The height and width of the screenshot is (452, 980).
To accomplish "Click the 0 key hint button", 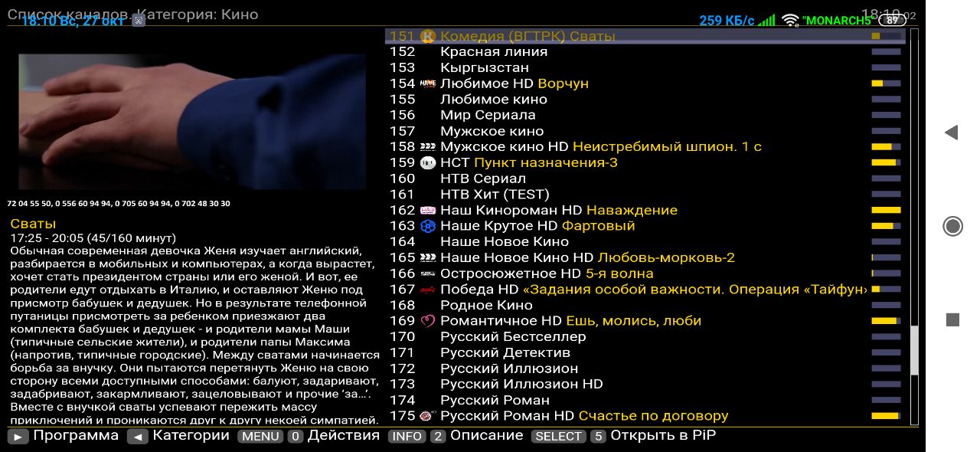I will [x=296, y=437].
